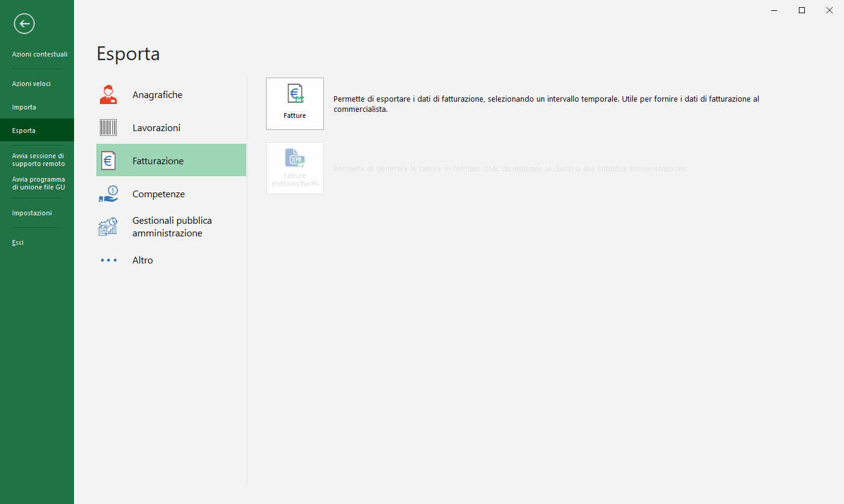Image resolution: width=844 pixels, height=504 pixels.
Task: Open Impostazioni from the sidebar
Action: click(32, 213)
